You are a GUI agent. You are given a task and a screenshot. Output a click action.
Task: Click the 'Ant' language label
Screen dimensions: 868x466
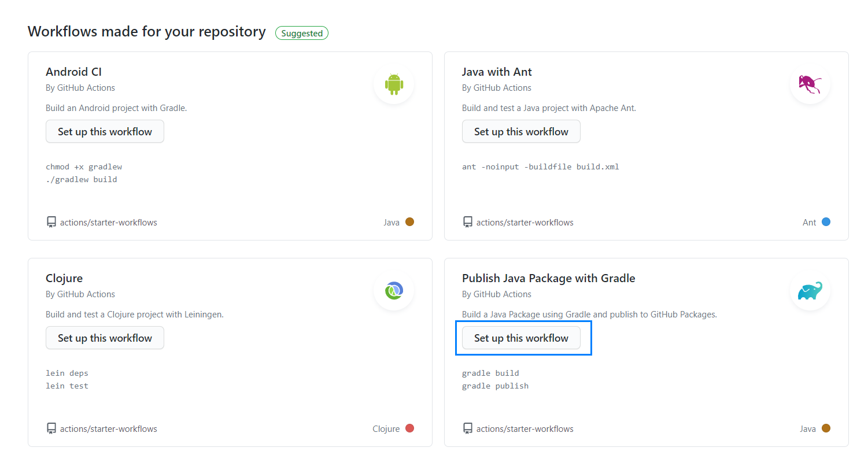[x=809, y=222]
